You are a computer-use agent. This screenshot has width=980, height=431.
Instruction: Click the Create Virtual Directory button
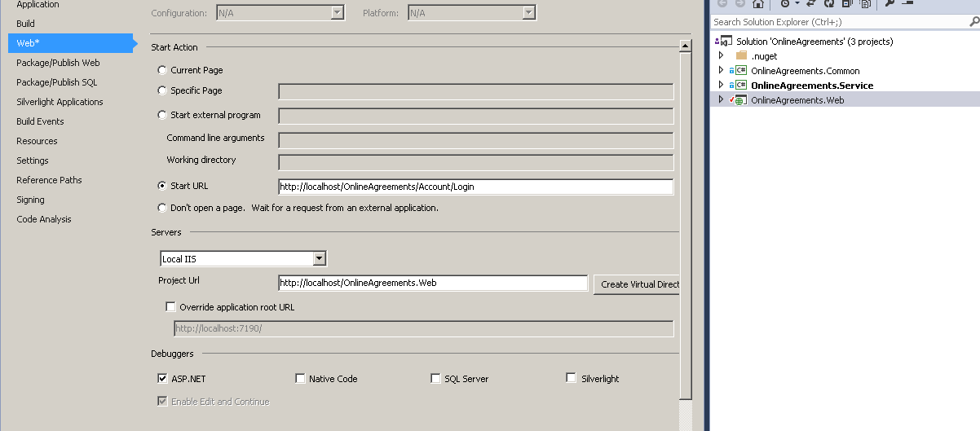coord(637,284)
